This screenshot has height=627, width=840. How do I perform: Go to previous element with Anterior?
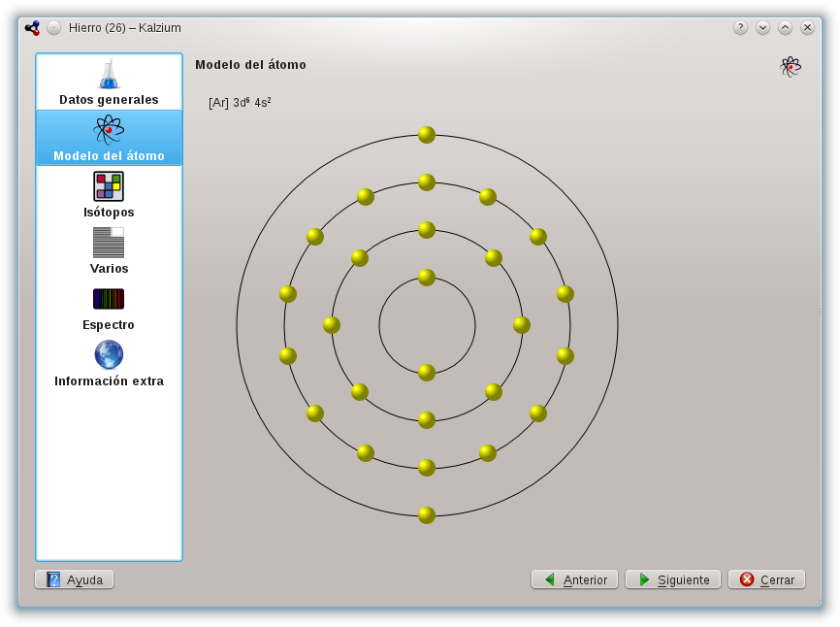point(575,579)
